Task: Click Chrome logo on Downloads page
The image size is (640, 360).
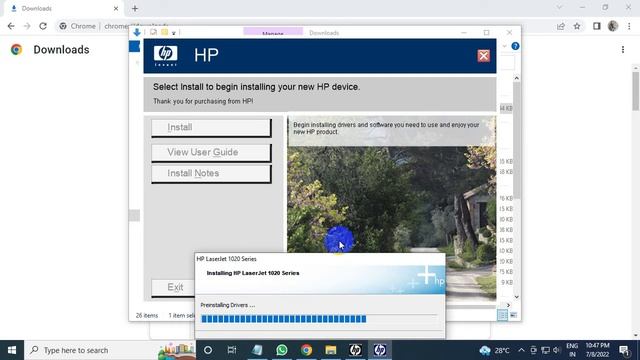Action: pyautogui.click(x=16, y=49)
